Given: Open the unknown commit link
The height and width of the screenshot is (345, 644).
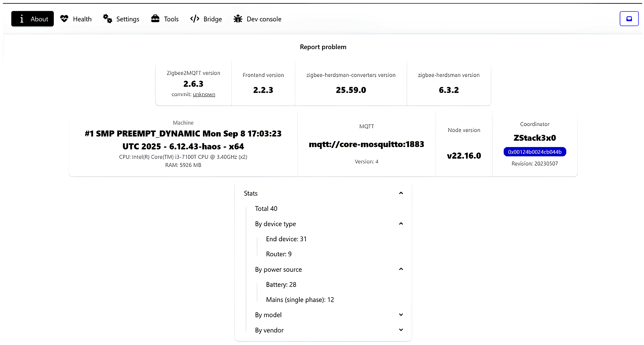Looking at the screenshot, I should tap(204, 95).
